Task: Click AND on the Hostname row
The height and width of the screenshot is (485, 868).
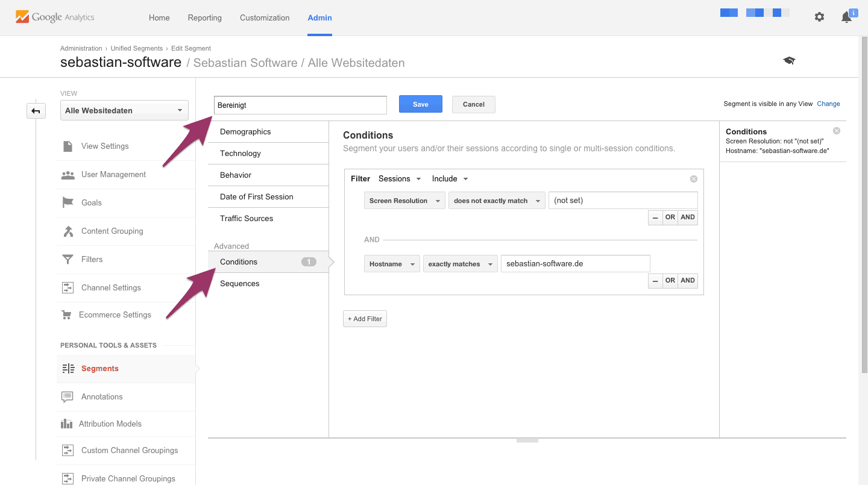Action: tap(688, 281)
